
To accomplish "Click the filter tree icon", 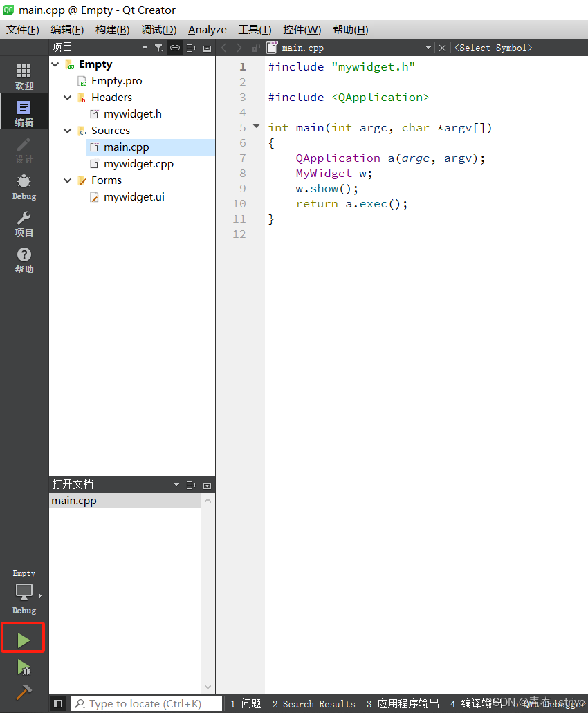I will [158, 48].
